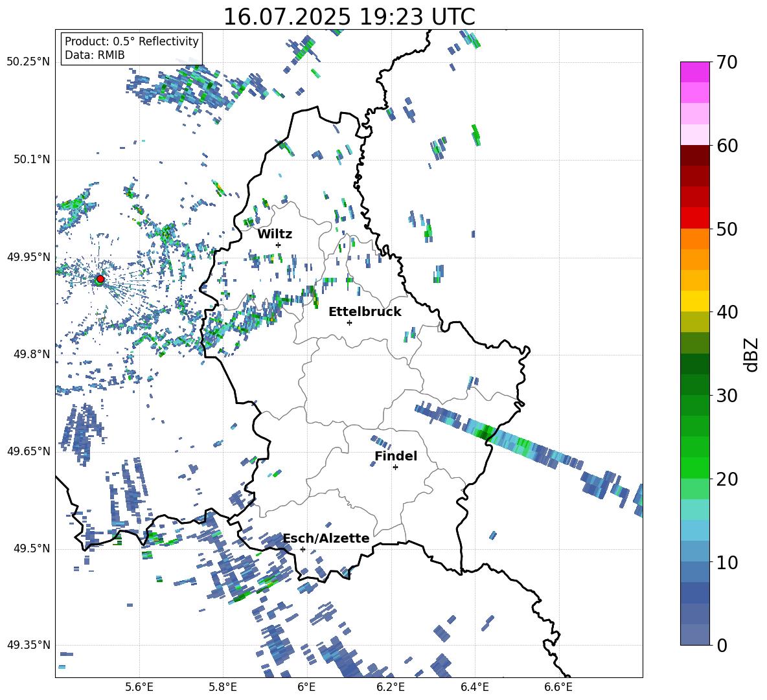Click the yellow colorbar swatch near 40

[x=694, y=301]
